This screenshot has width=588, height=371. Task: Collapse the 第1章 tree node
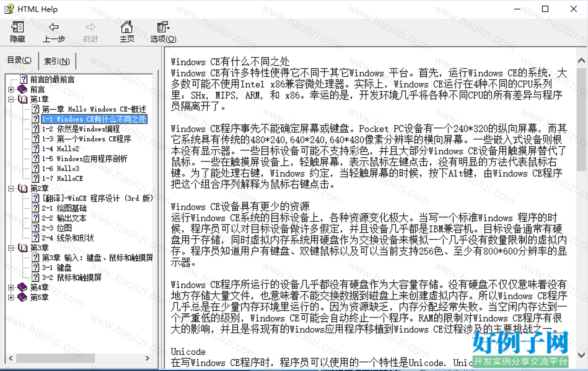coord(11,99)
